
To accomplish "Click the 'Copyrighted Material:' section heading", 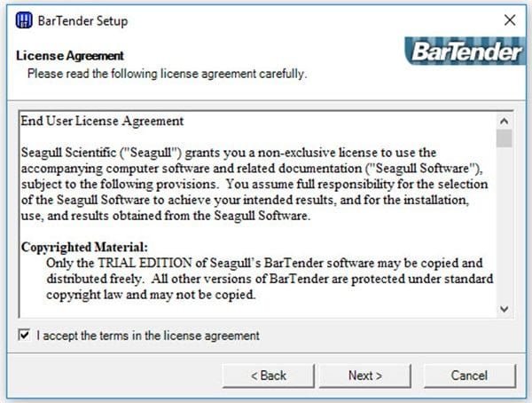I will pyautogui.click(x=84, y=248).
